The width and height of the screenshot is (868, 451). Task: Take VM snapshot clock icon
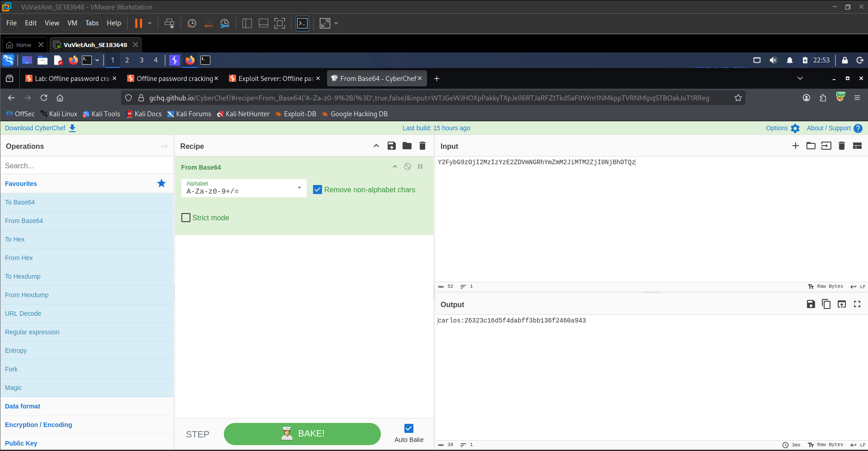tap(192, 23)
